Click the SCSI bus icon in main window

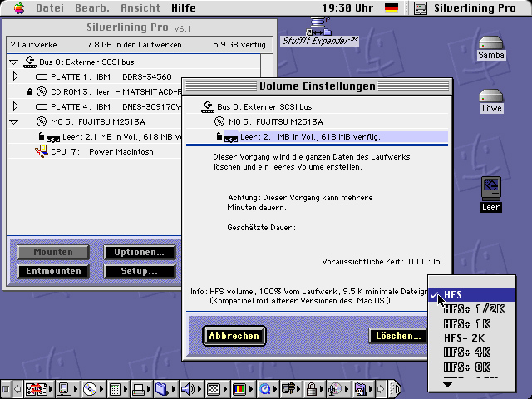pyautogui.click(x=30, y=62)
